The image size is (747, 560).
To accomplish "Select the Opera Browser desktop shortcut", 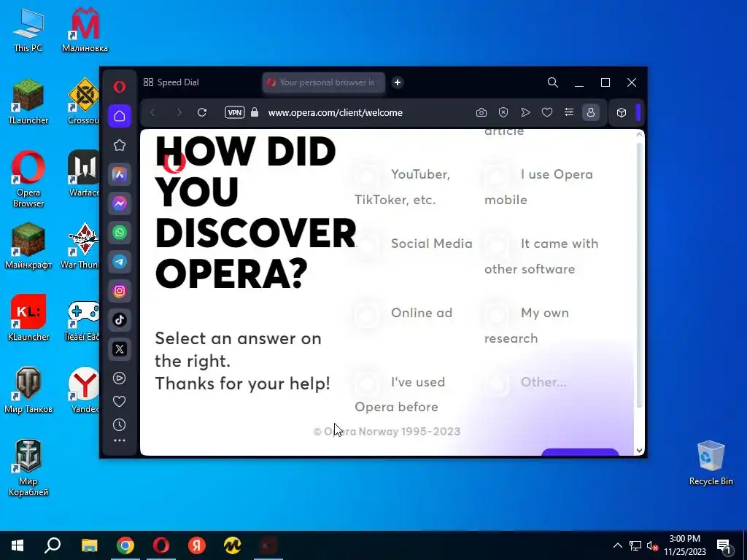I will click(28, 179).
